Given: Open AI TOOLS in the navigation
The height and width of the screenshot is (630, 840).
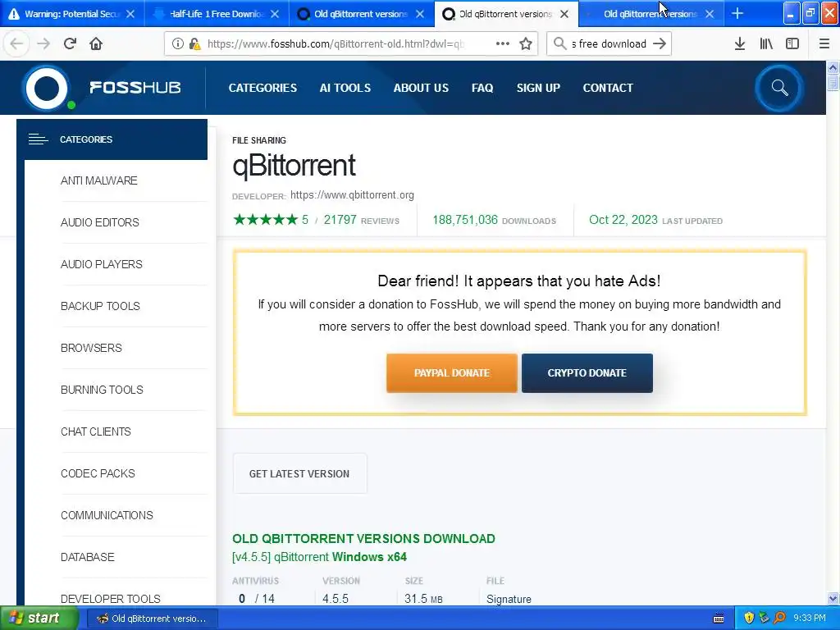Looking at the screenshot, I should [345, 88].
